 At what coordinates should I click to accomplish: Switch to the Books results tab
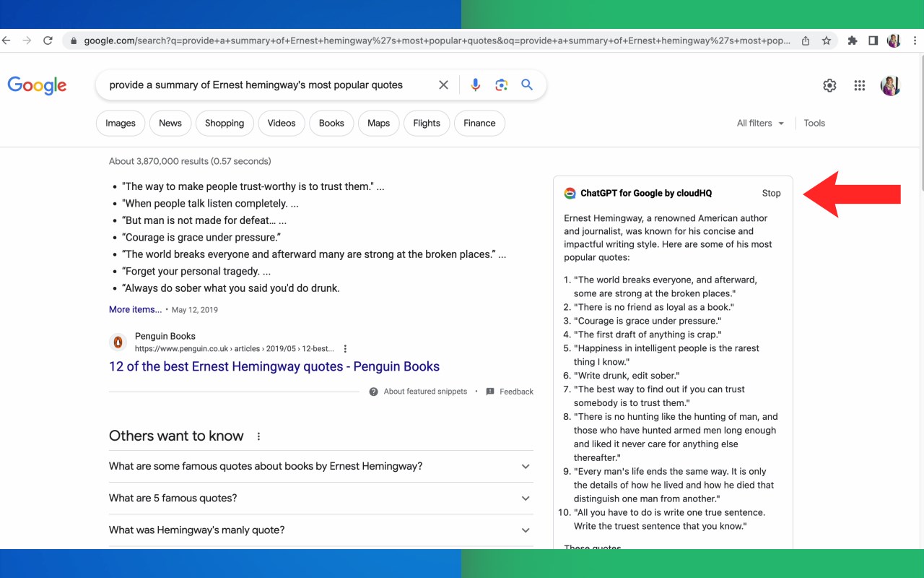tap(331, 123)
